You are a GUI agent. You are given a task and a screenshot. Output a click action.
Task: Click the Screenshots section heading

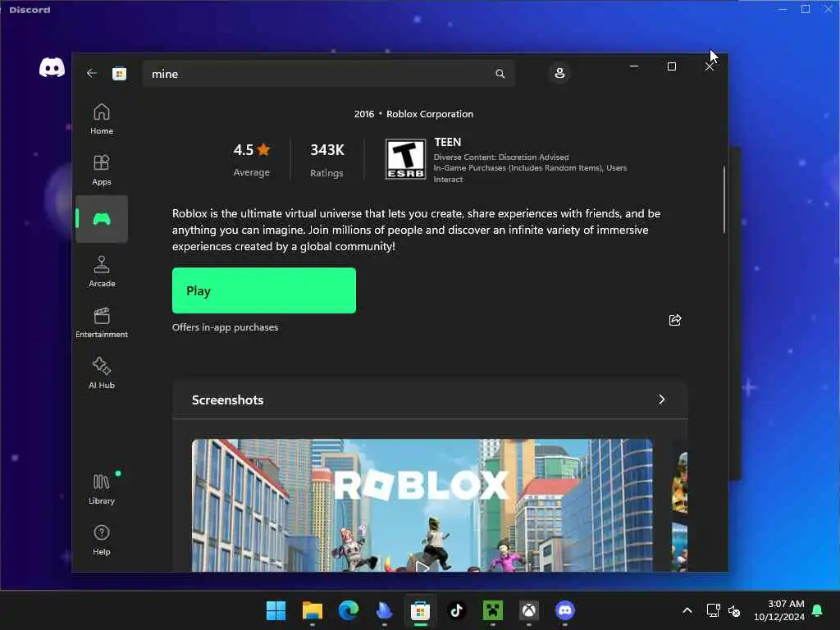pos(228,400)
